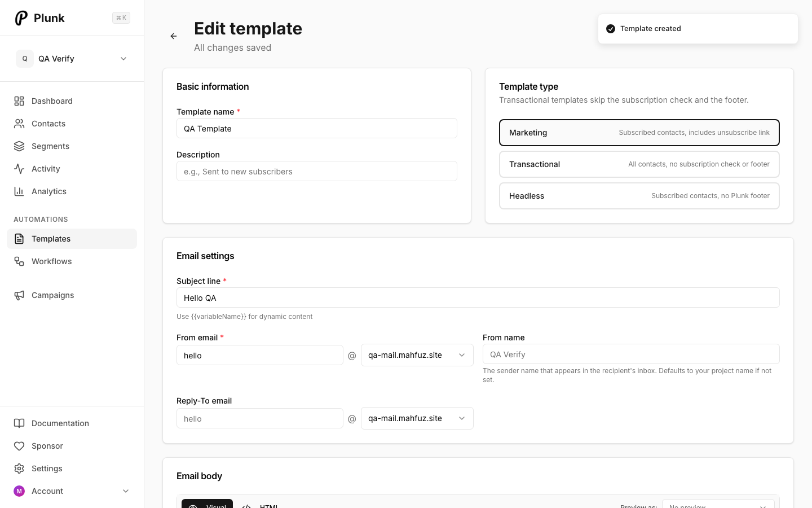Click the Segments layers icon
Viewport: 812px width, 508px height.
click(19, 146)
